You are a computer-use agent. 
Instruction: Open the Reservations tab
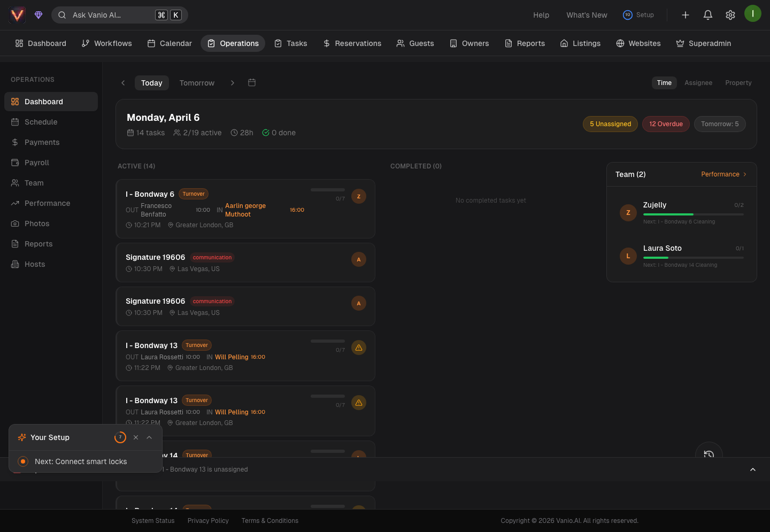pos(352,43)
